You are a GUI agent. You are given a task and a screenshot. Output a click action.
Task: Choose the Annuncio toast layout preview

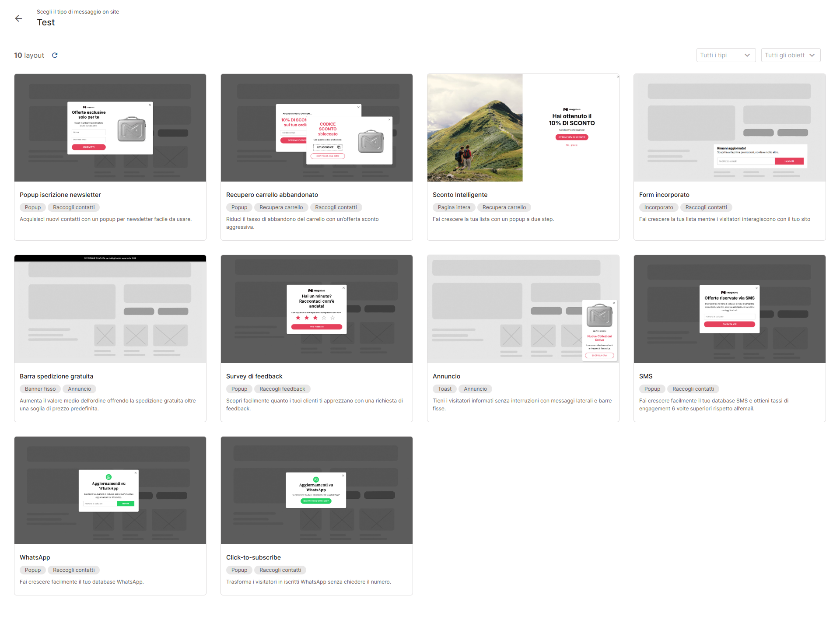523,309
